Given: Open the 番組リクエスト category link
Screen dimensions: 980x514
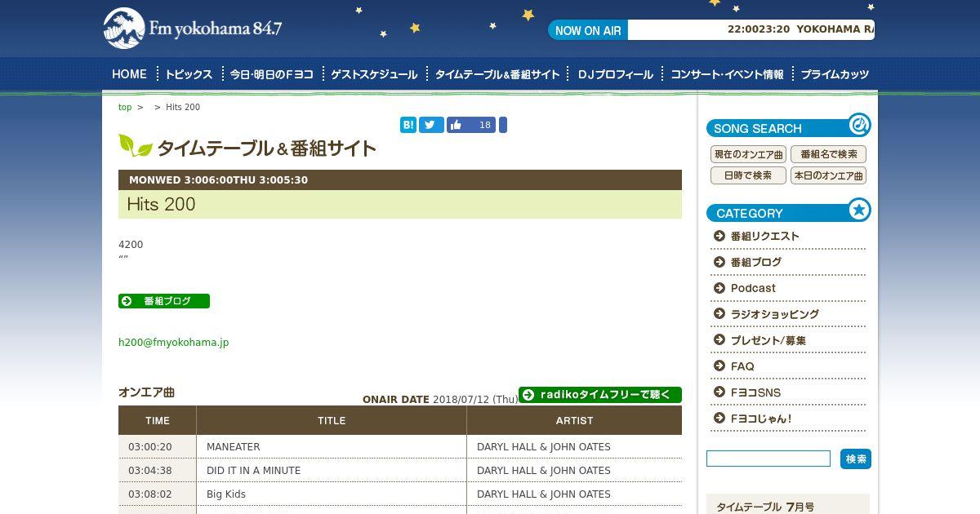Looking at the screenshot, I should pos(765,236).
